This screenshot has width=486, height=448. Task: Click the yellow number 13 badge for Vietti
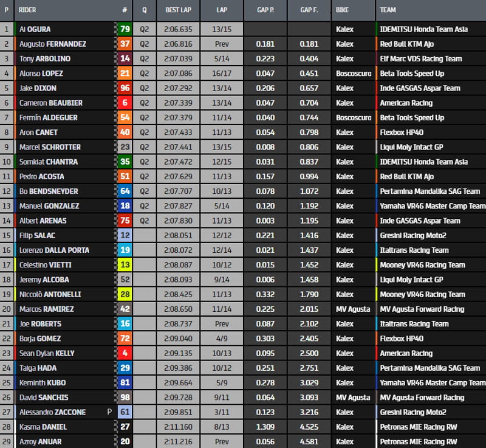124,265
